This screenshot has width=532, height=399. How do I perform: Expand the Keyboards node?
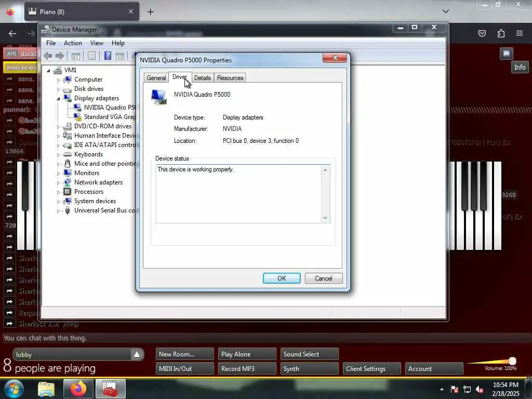point(58,155)
